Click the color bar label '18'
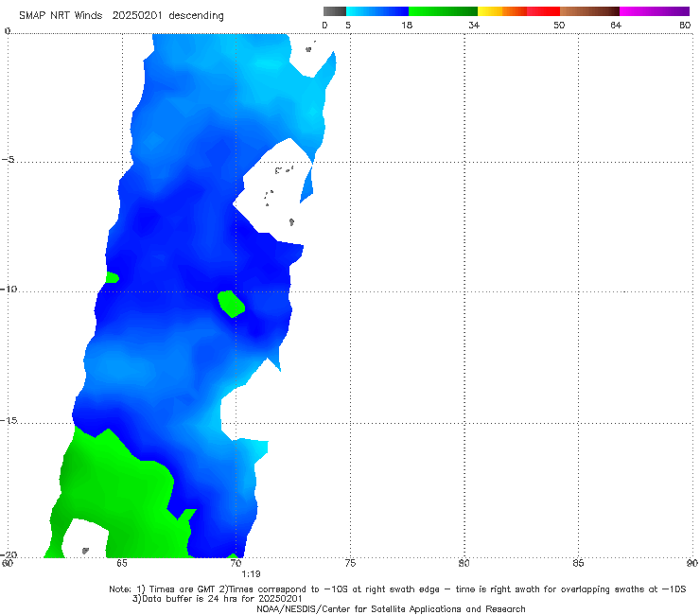The width and height of the screenshot is (700, 615). click(407, 25)
